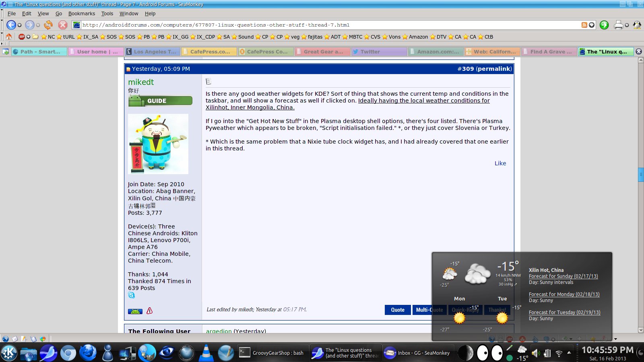
Task: Click the report post warning triangle icon
Action: coord(149,311)
